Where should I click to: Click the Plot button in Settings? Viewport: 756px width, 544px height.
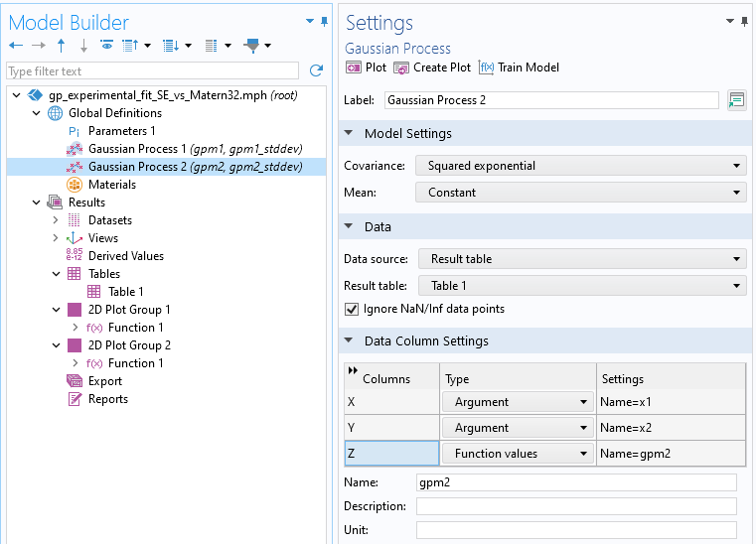(366, 68)
